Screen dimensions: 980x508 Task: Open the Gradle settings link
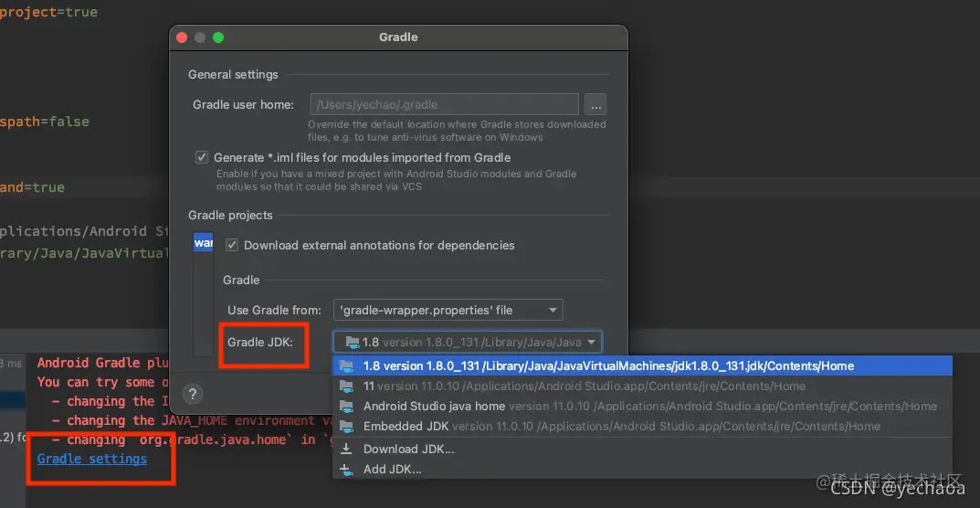coord(92,460)
